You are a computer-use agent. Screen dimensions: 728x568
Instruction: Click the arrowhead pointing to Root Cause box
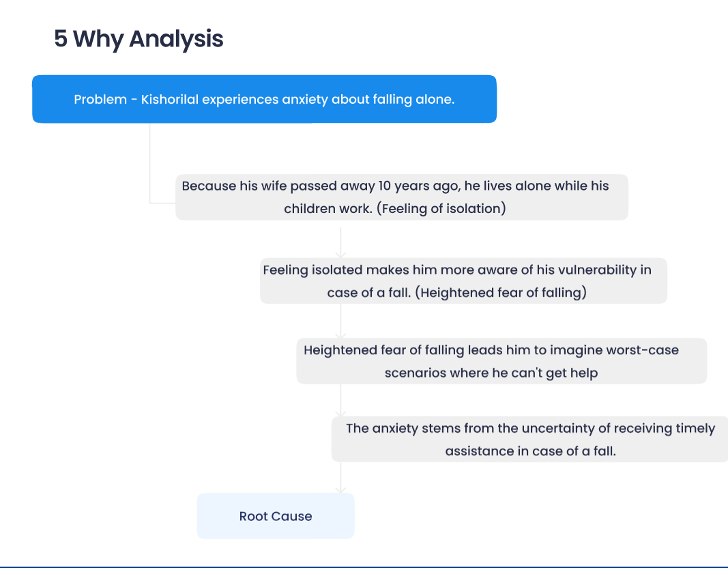click(340, 489)
